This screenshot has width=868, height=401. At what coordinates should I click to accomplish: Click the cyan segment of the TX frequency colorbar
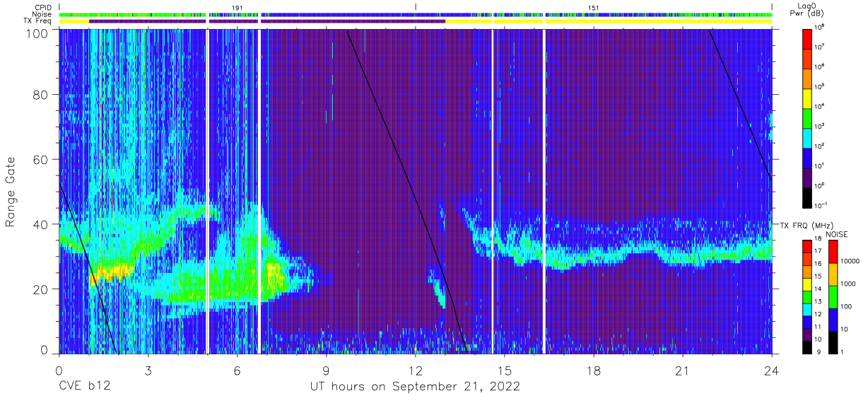pyautogui.click(x=808, y=309)
